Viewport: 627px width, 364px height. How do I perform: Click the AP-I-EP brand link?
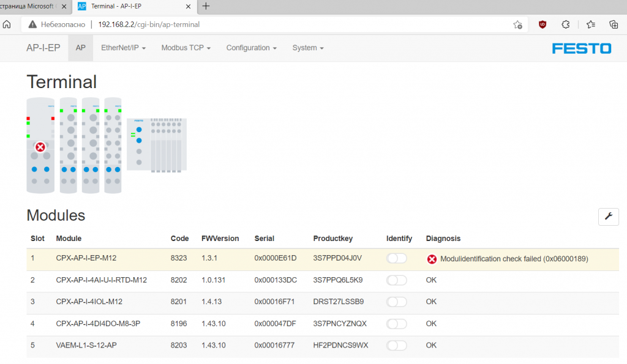[43, 48]
